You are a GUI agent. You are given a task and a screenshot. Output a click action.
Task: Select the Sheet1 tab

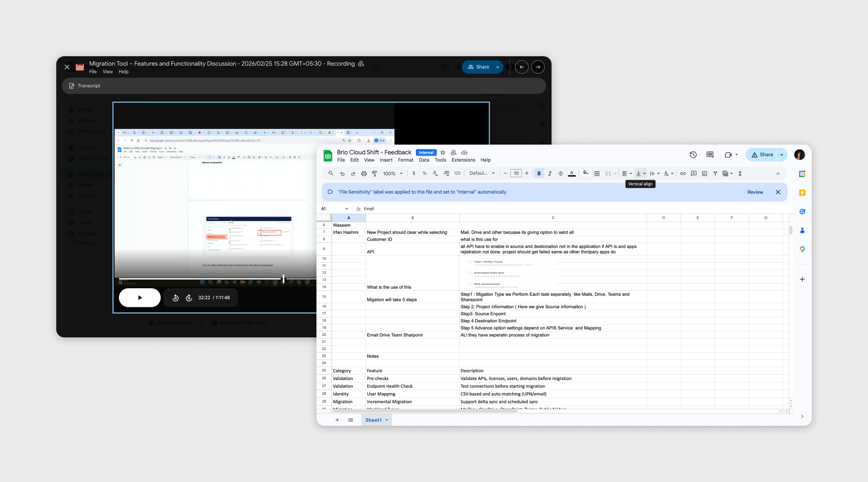(x=376, y=420)
